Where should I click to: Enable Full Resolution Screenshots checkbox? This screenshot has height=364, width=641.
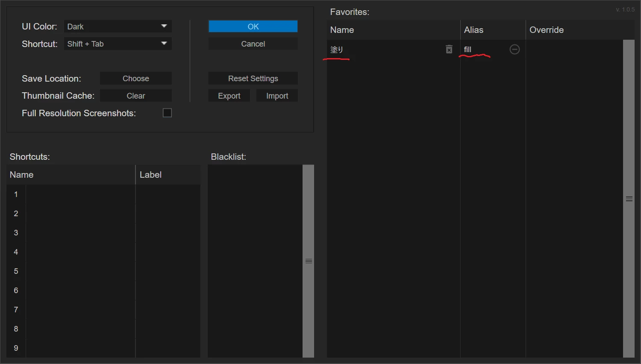[x=167, y=113]
